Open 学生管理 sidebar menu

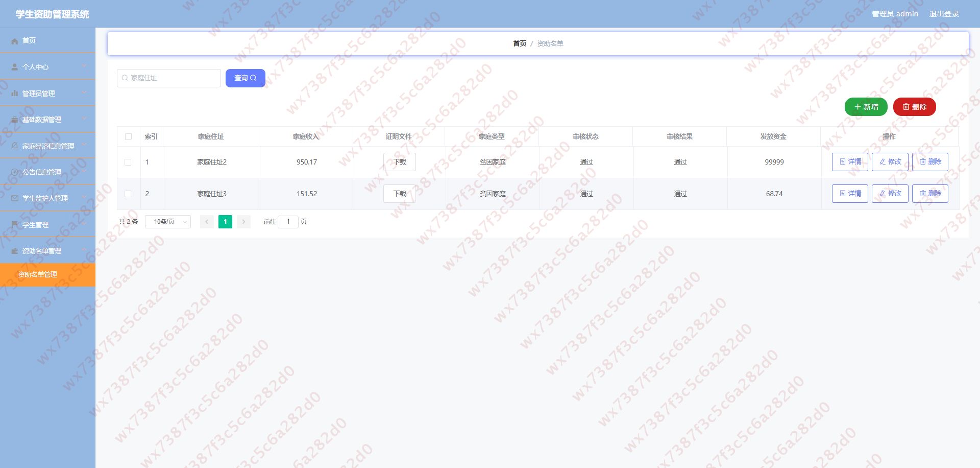click(47, 225)
